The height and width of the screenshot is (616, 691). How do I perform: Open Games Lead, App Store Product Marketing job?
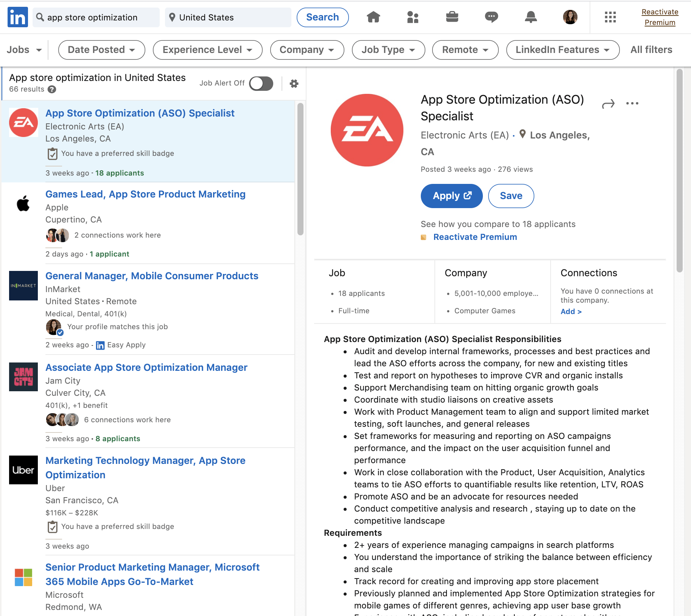point(145,194)
